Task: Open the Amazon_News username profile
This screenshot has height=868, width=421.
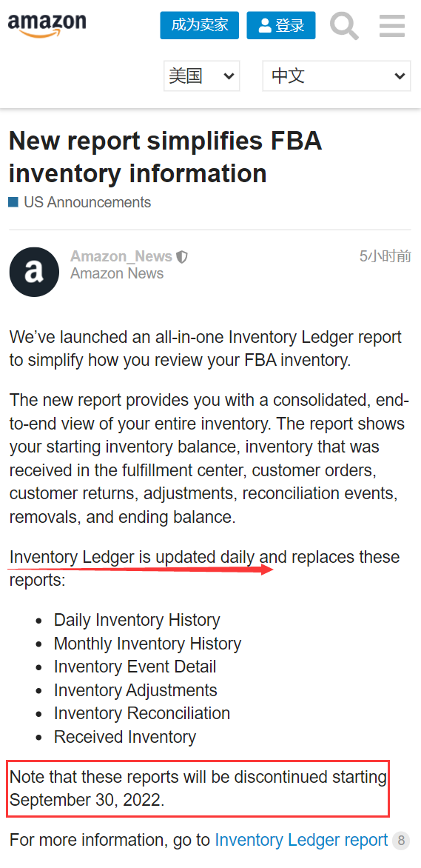Action: click(x=121, y=256)
